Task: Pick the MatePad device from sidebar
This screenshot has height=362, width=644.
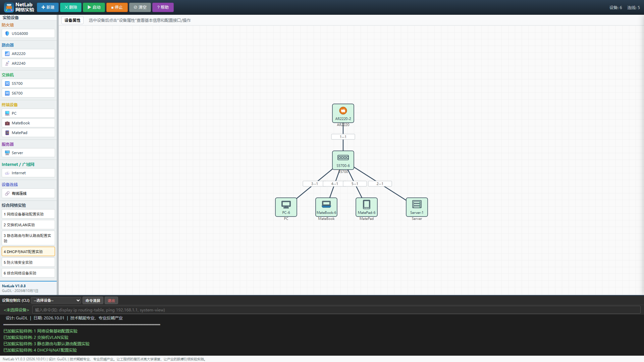Action: coord(28,133)
